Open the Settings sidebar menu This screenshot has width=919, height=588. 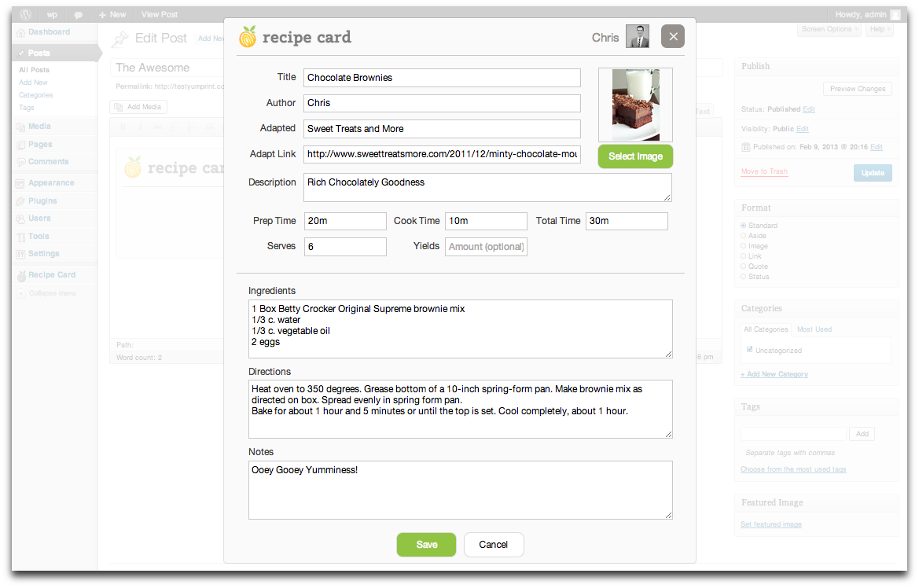tap(43, 254)
